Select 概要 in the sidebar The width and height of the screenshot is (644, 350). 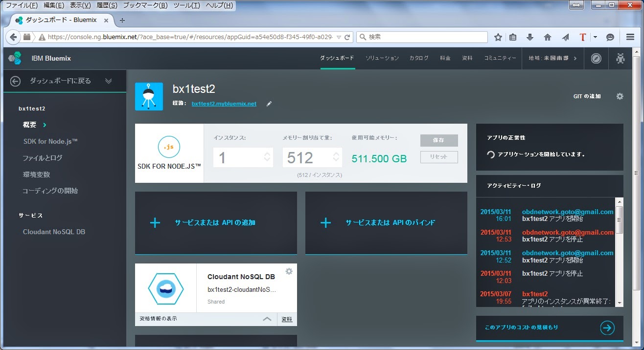click(29, 125)
